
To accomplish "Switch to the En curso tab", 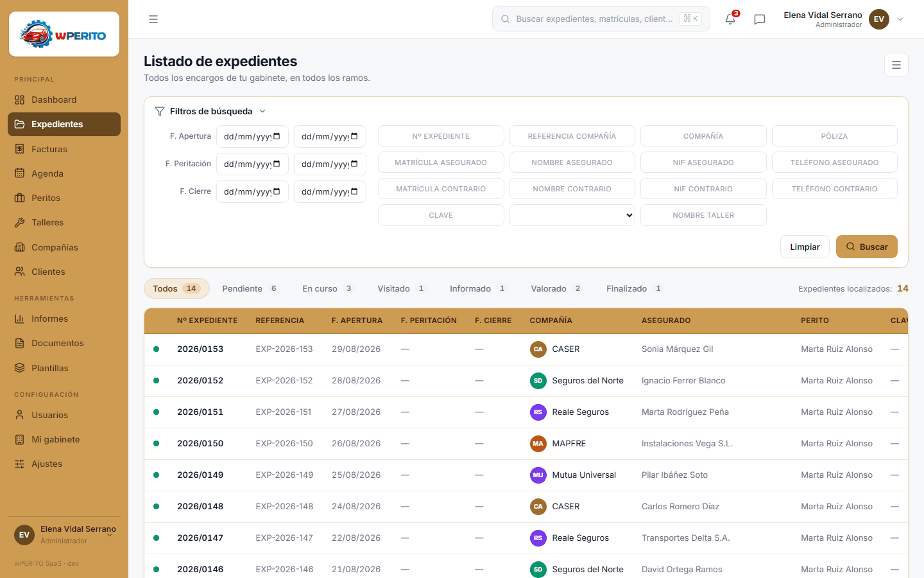I will [328, 288].
